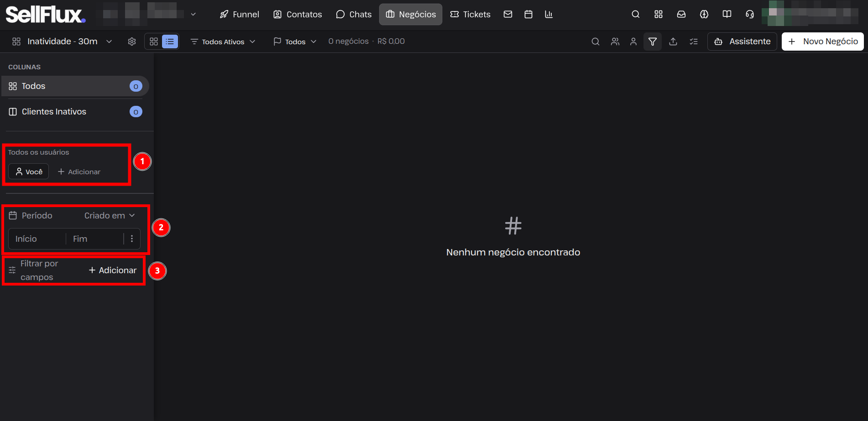Image resolution: width=868 pixels, height=421 pixels.
Task: Open pipeline settings gear icon
Action: click(x=132, y=42)
